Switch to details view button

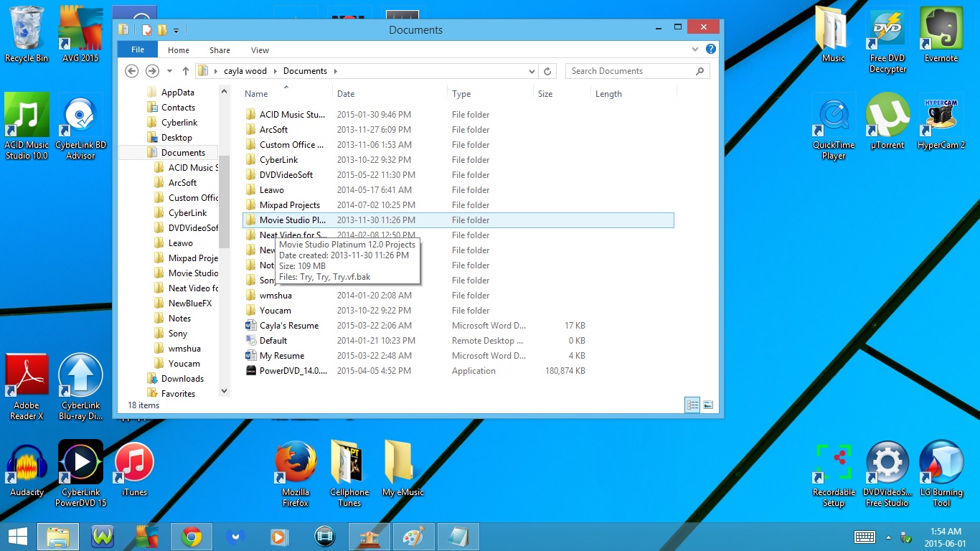point(692,405)
